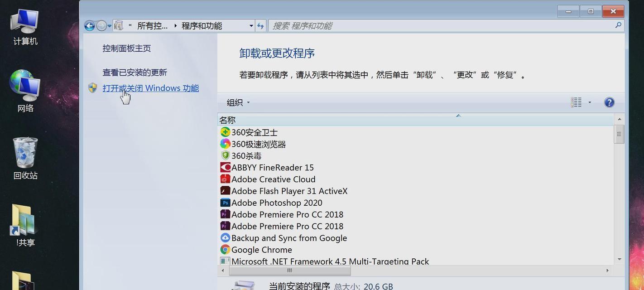Click the forward navigation arrow
The height and width of the screenshot is (290, 644).
click(x=101, y=26)
